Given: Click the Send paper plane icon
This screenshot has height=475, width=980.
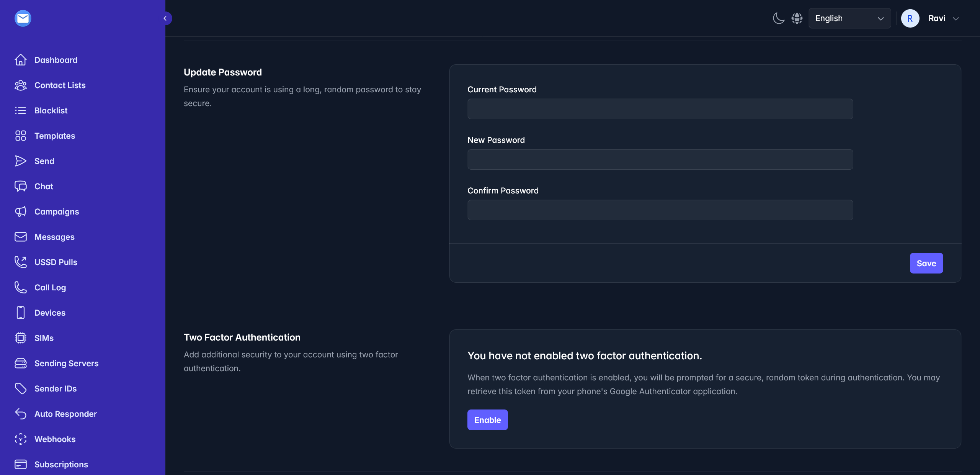Looking at the screenshot, I should click(21, 161).
